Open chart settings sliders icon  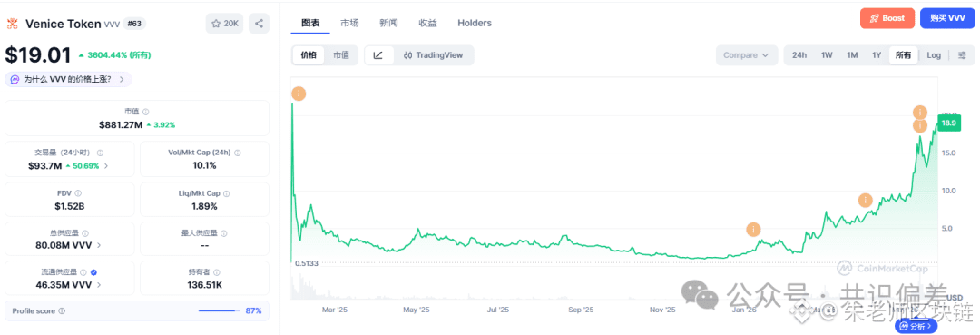963,55
